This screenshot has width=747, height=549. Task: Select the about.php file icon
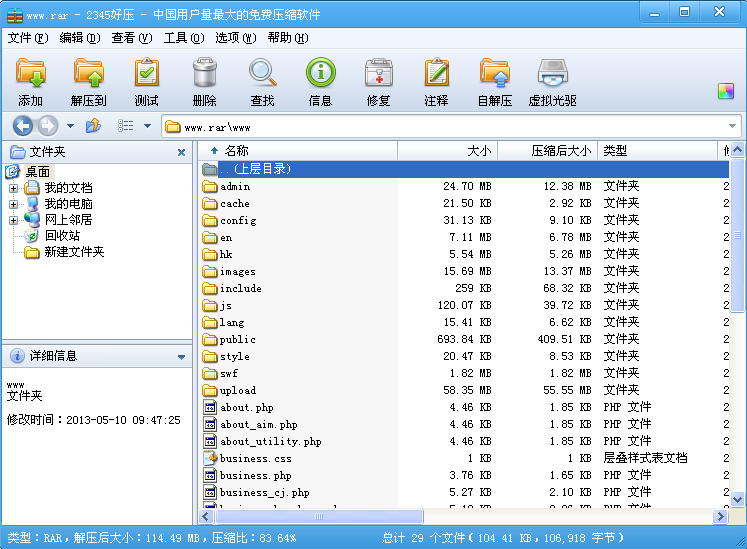(210, 407)
